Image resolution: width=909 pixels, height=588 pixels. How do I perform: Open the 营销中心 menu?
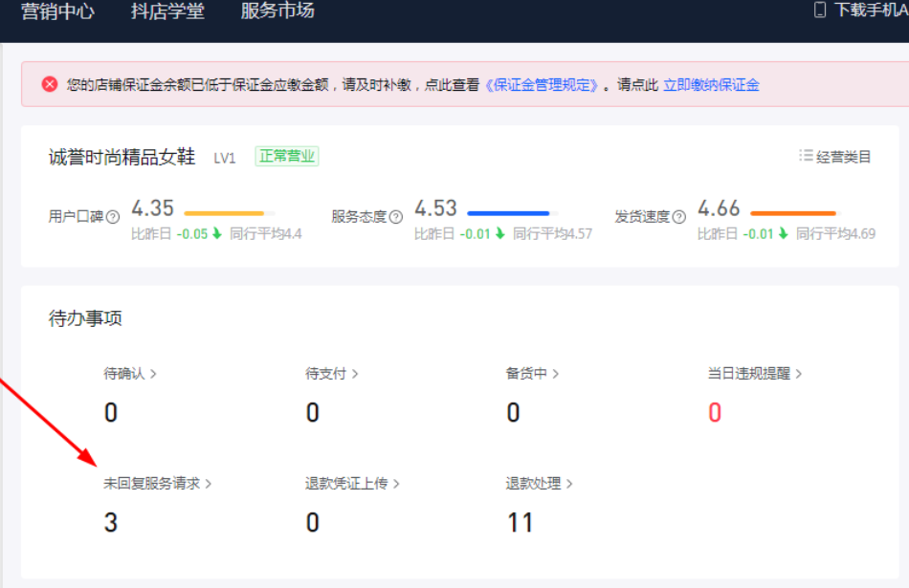coord(57,11)
